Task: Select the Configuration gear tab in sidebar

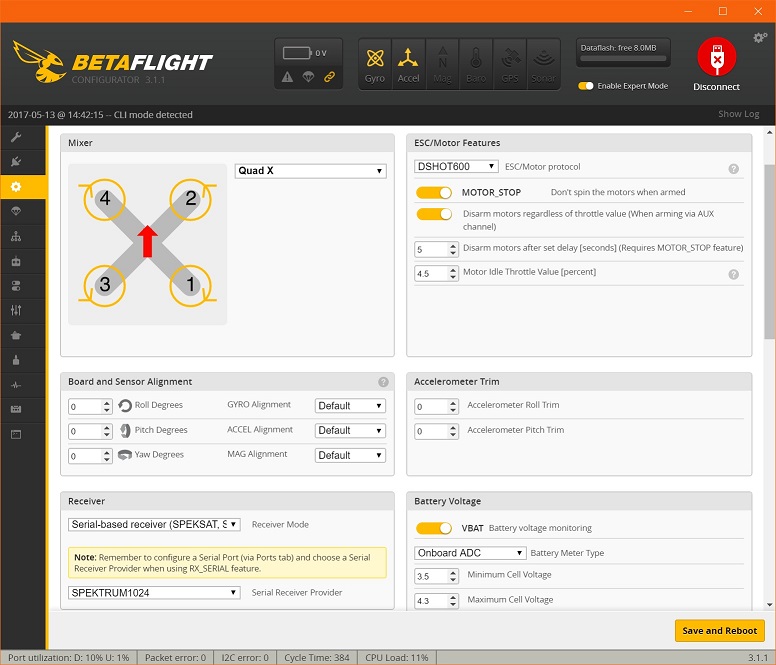Action: tap(16, 187)
